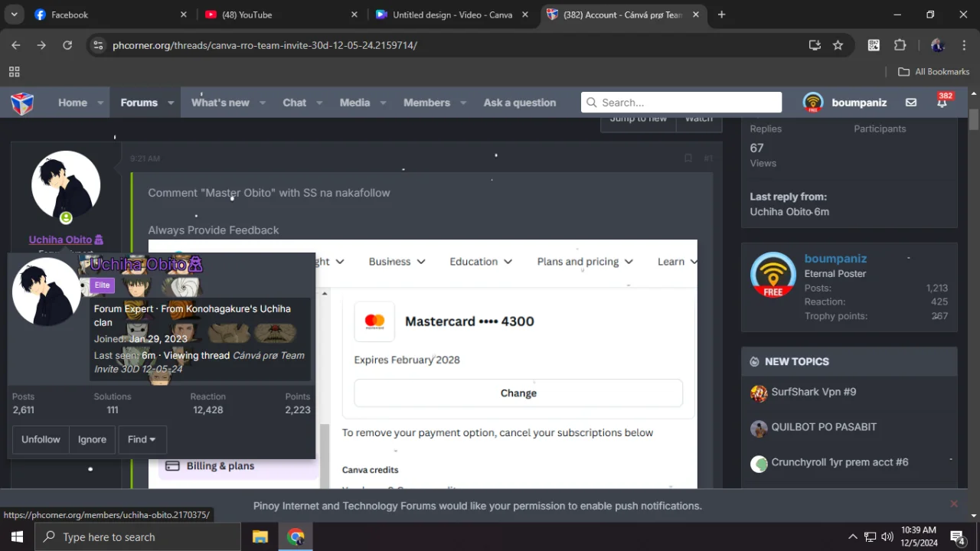Click Uchiha Obito avatar in member card

tap(47, 292)
